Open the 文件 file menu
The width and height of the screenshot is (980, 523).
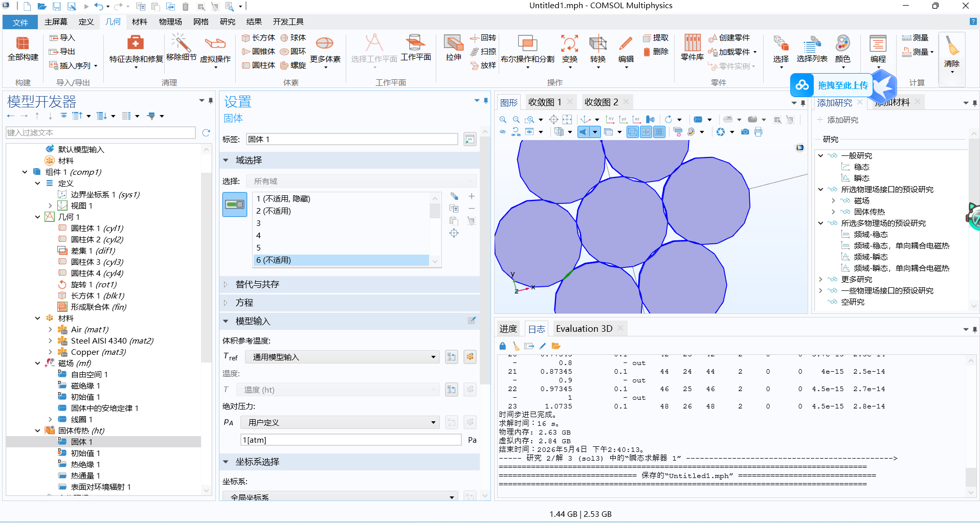pos(20,22)
